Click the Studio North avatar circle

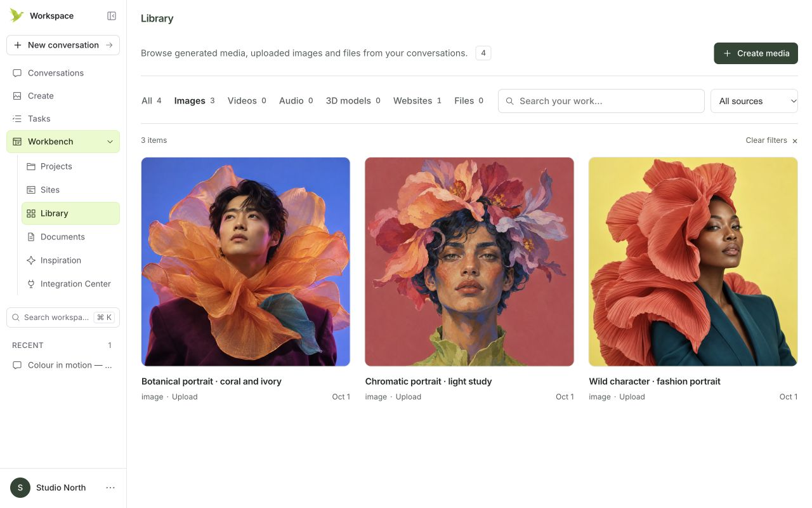point(20,488)
